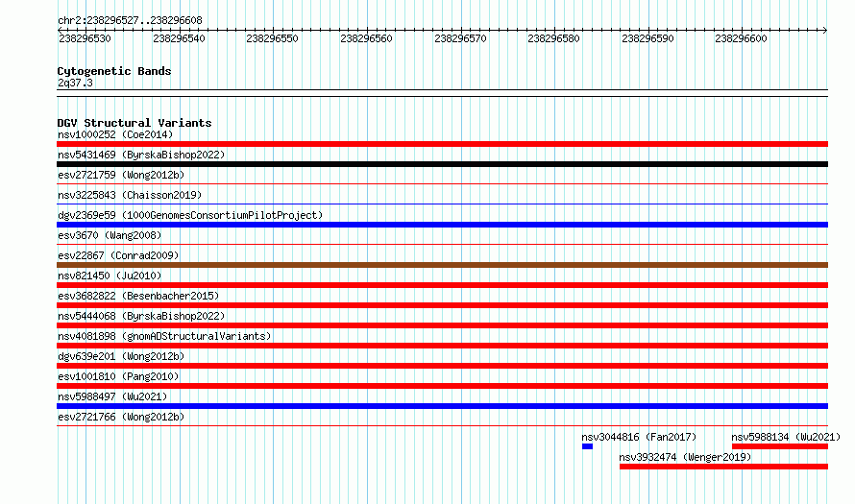Open nsv3932474 (Wenger2019) variant label
The image size is (855, 504).
click(x=685, y=457)
